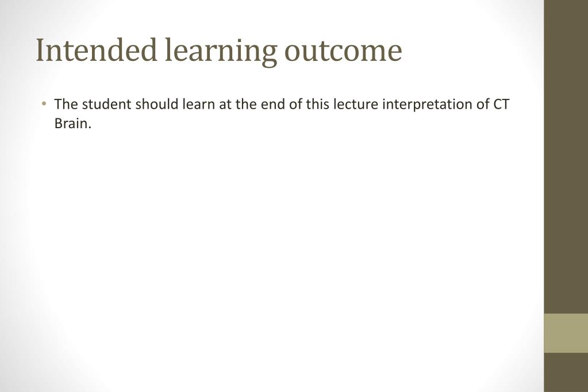Screen dimensions: 588x392
Task: Click 'CT' at the end of the first line
Action: pyautogui.click(x=501, y=104)
